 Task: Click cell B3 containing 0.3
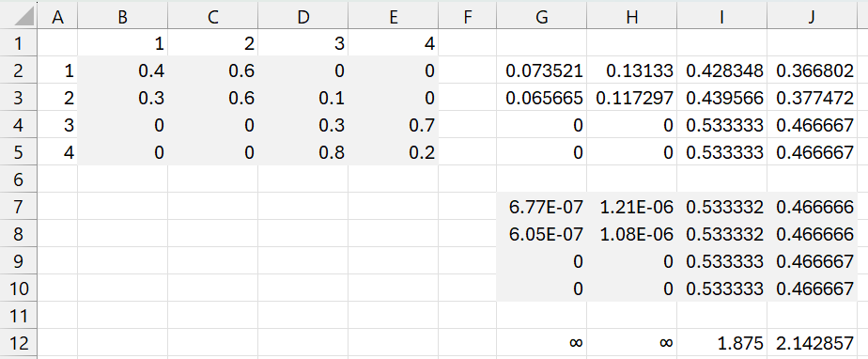(x=122, y=97)
